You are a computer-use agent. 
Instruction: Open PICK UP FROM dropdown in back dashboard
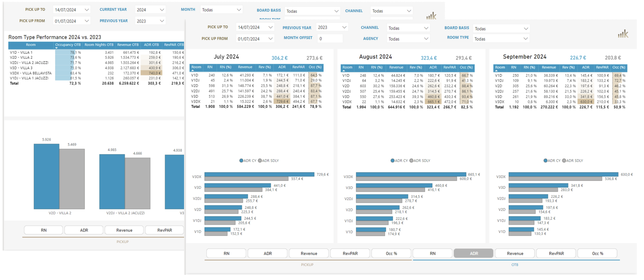[x=72, y=21]
